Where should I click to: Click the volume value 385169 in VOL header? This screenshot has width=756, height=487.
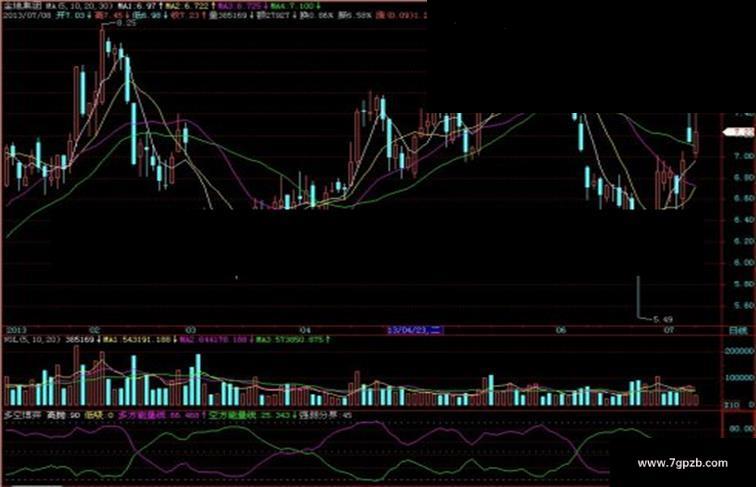pyautogui.click(x=80, y=340)
